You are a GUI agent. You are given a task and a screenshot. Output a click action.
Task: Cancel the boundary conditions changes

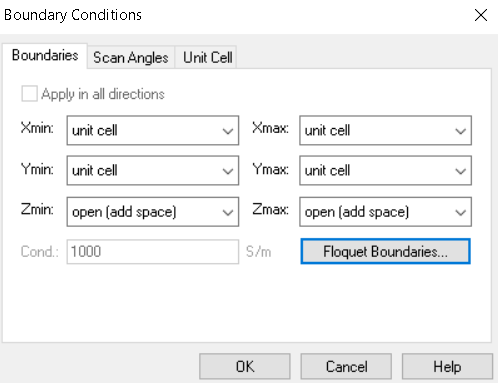(346, 366)
